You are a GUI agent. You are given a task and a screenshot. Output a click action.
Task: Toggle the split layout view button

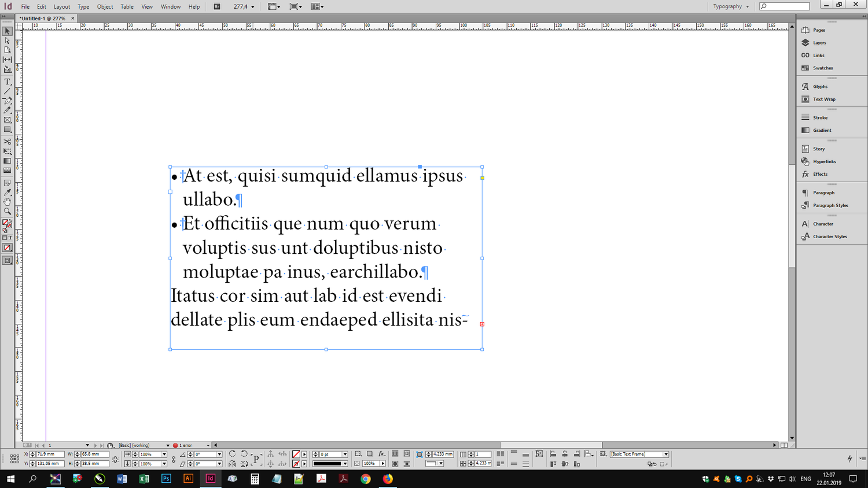pyautogui.click(x=784, y=445)
